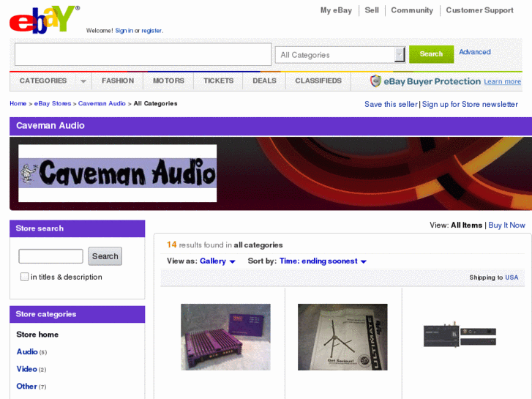
Task: Open the Video store category
Action: (27, 369)
